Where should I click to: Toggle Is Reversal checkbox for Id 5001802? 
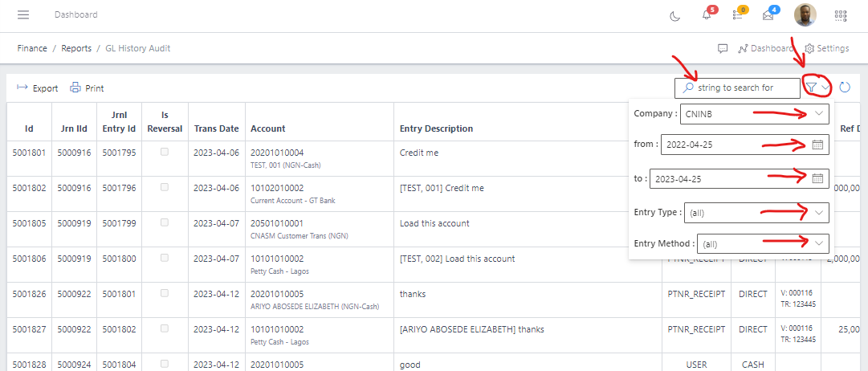(165, 187)
